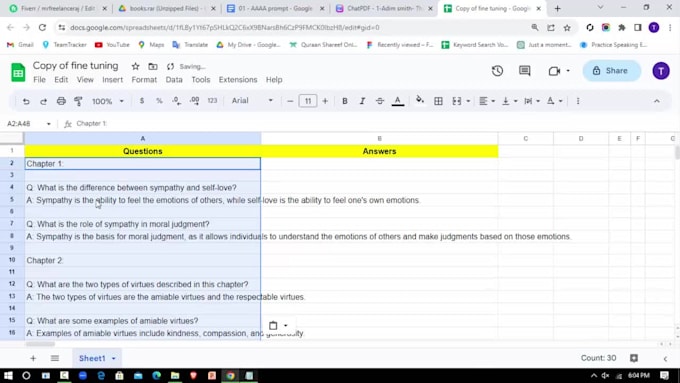The image size is (680, 383).
Task: Print the spreadsheet using printer icon
Action: [61, 101]
